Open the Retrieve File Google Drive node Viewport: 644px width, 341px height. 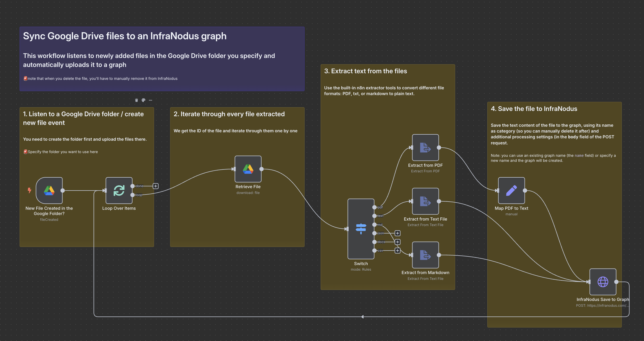tap(248, 169)
